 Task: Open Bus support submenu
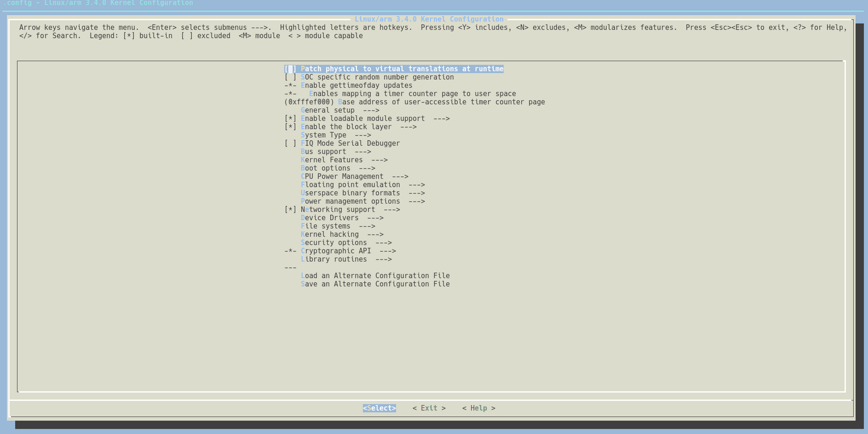[336, 151]
